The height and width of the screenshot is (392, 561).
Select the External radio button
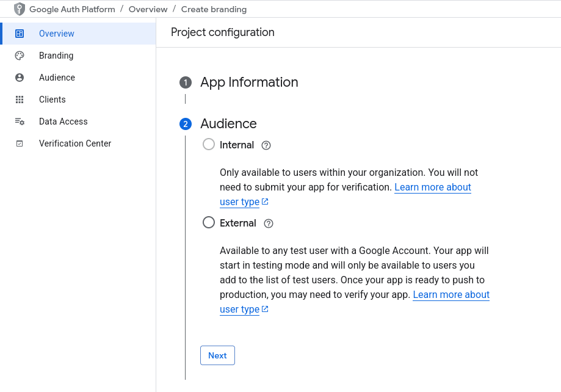point(209,223)
